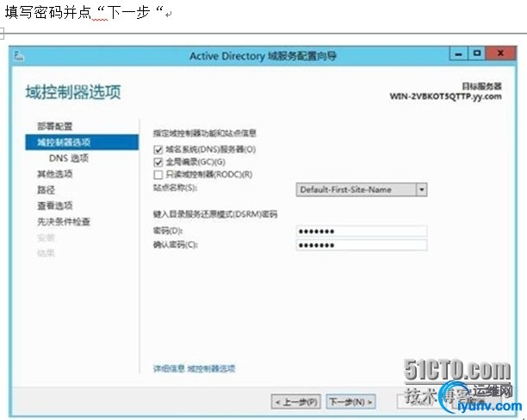
Task: Enable the 只读域控制器(RODC) checkbox
Action: point(158,175)
